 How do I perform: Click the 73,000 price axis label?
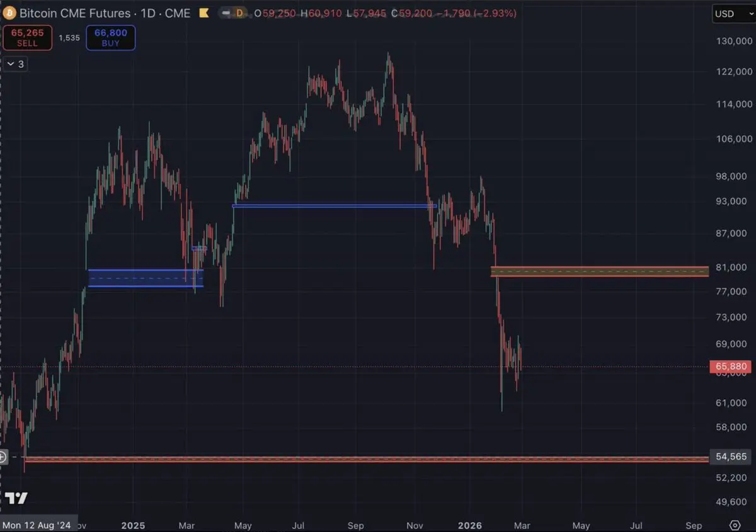click(731, 317)
